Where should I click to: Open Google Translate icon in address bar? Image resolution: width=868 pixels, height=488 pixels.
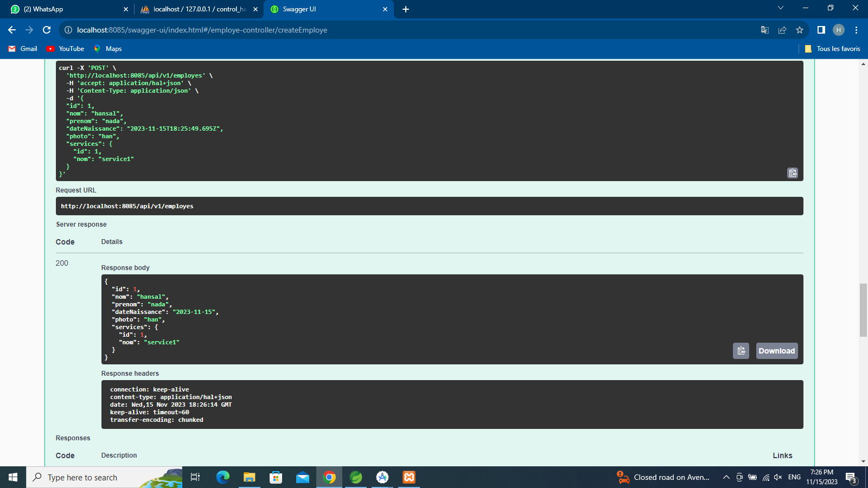[765, 30]
